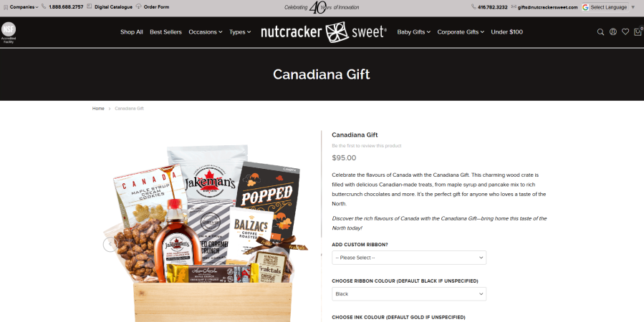644x322 pixels.
Task: Open the search magnifier icon
Action: tap(600, 32)
